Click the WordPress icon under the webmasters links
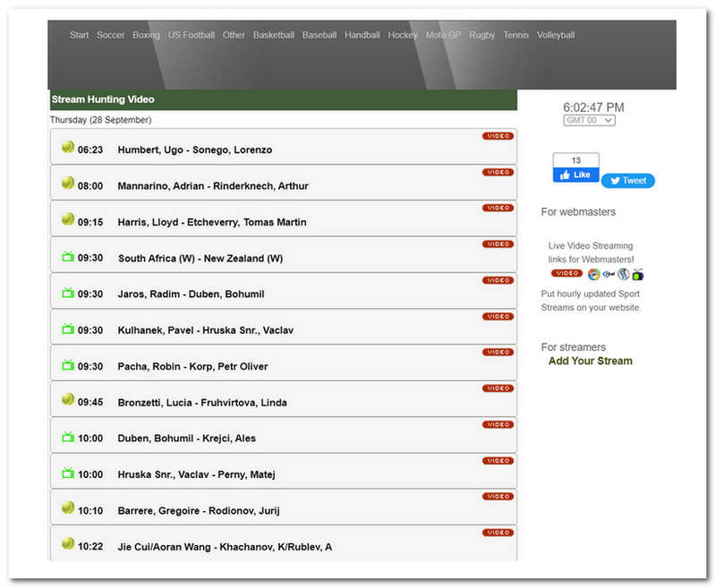The image size is (716, 588). click(x=624, y=274)
